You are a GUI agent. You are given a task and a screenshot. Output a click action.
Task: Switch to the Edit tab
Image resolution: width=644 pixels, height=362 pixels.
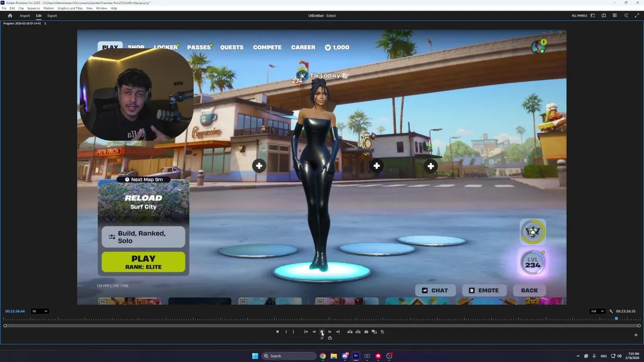(x=39, y=16)
